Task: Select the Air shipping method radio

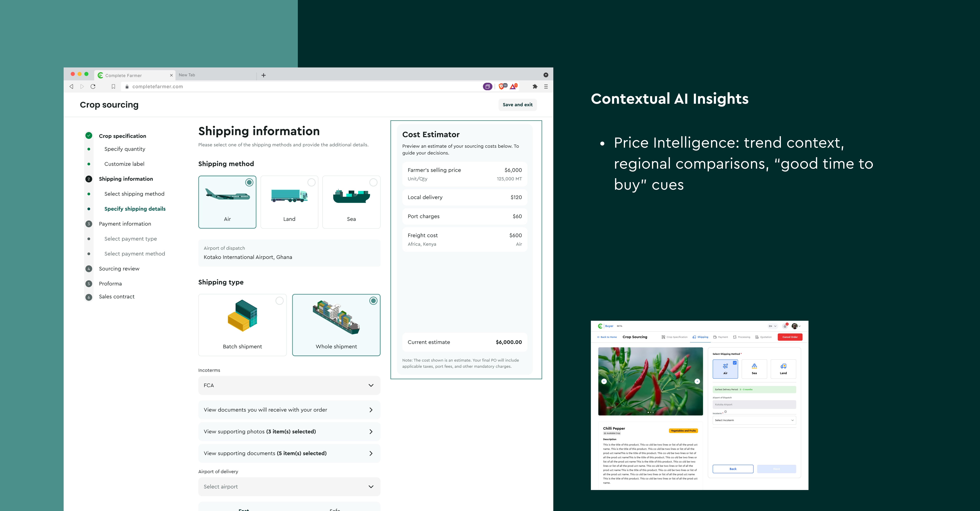Action: pos(249,182)
